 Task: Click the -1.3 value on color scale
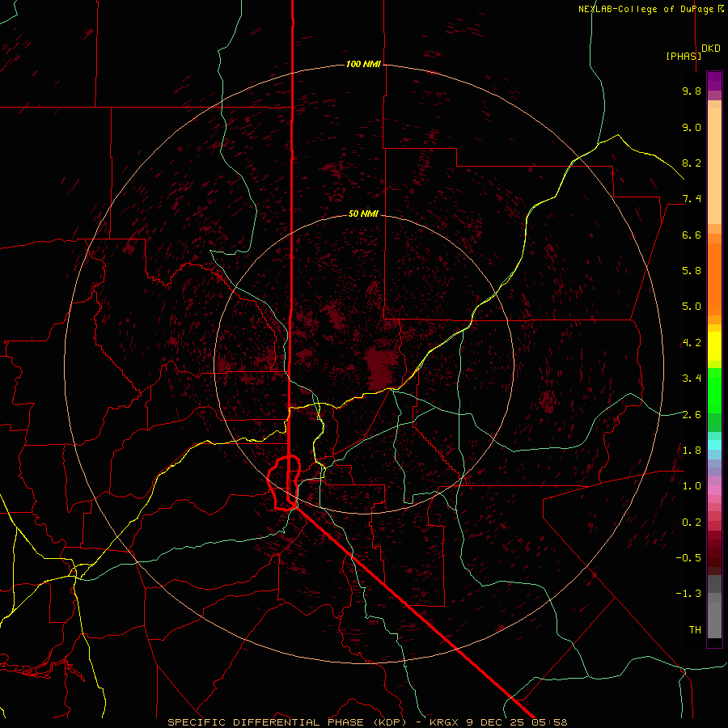point(688,594)
